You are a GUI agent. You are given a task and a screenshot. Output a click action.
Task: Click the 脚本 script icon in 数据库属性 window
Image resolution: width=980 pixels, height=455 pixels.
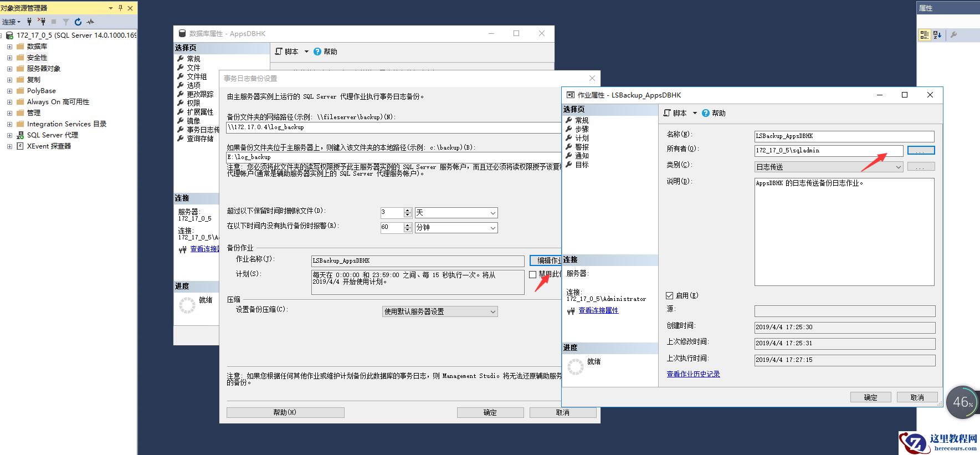point(279,52)
